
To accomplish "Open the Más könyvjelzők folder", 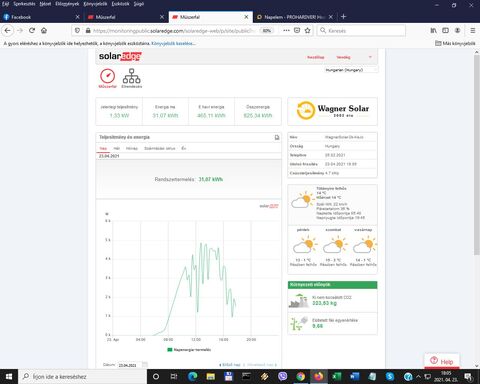I will tap(455, 43).
